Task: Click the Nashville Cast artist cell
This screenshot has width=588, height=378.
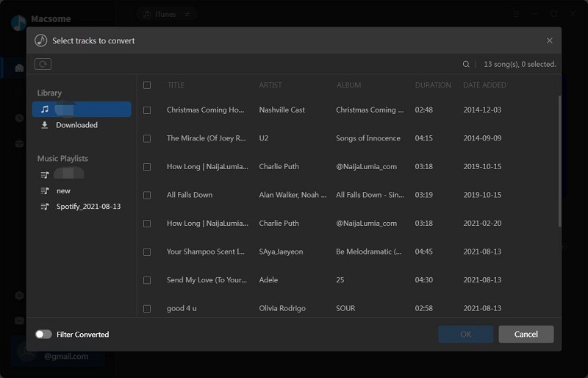Action: click(x=282, y=110)
